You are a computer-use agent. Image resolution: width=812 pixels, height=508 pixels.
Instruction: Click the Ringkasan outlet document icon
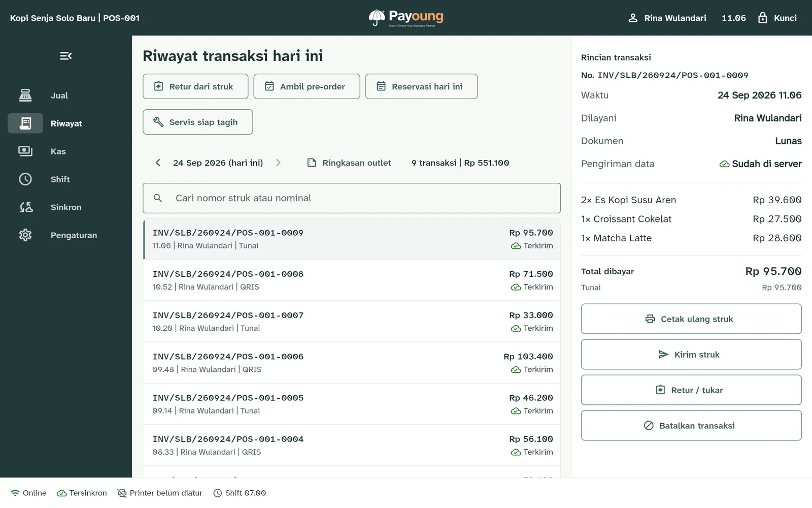pyautogui.click(x=312, y=163)
